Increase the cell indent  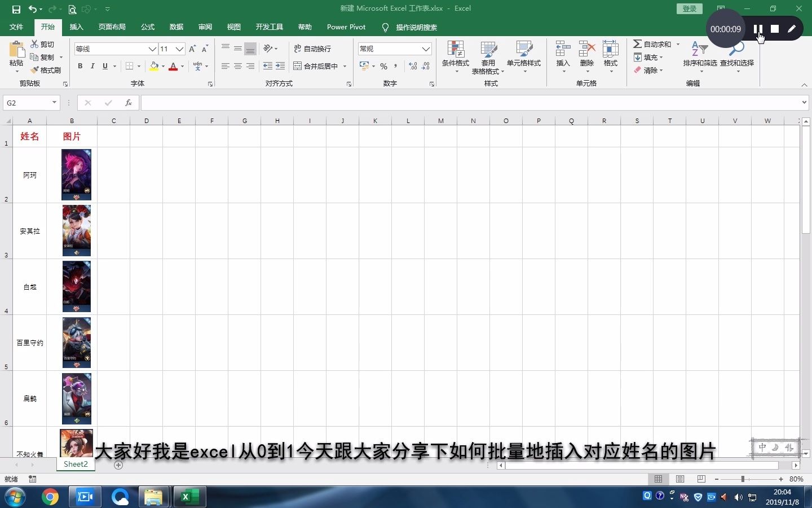point(280,66)
